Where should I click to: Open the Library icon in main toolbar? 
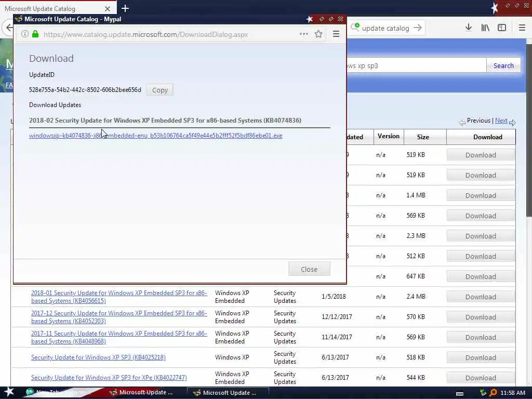pyautogui.click(x=485, y=28)
